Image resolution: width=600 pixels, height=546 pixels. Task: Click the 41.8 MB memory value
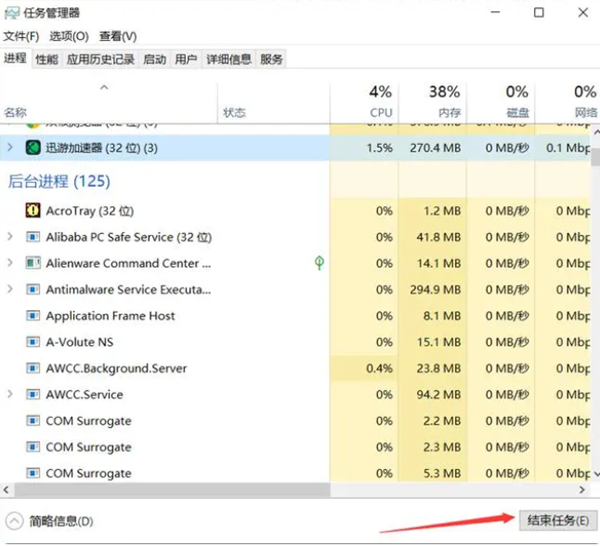click(x=439, y=237)
